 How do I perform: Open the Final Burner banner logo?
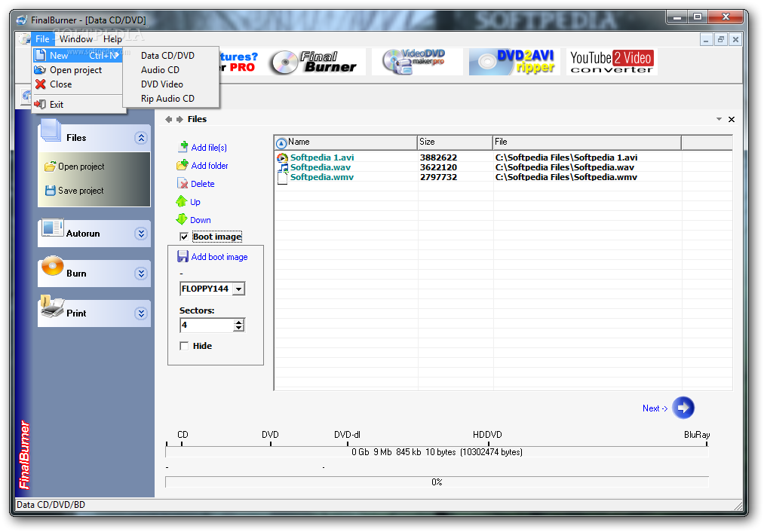[314, 62]
